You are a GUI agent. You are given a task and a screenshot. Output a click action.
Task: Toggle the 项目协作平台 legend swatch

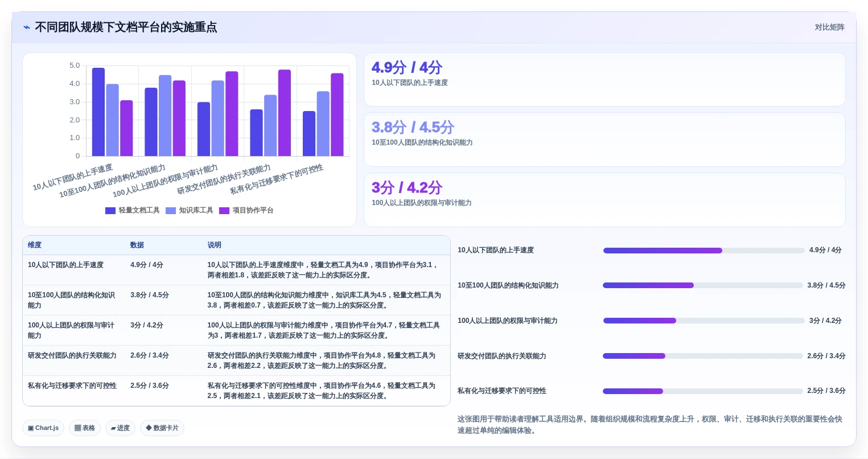click(x=224, y=211)
